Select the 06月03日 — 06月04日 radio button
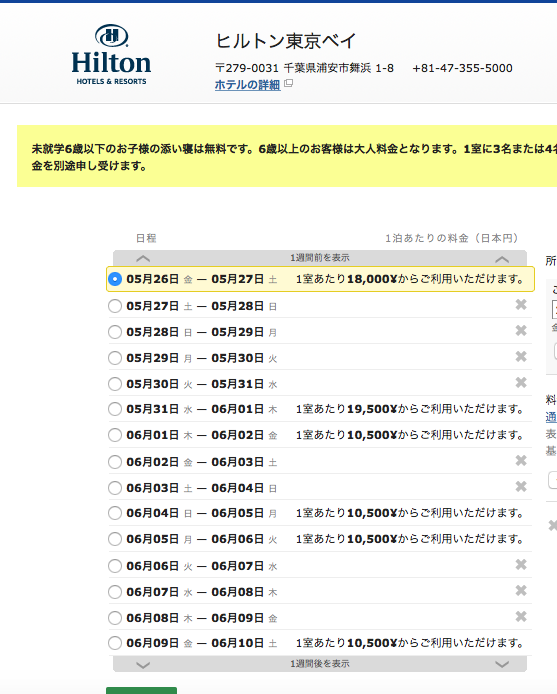557x694 pixels. (x=115, y=488)
